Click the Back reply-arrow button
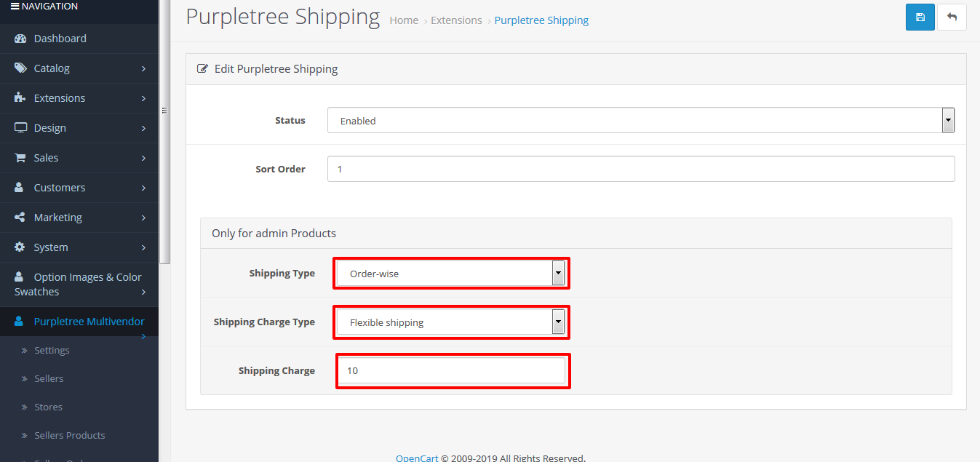The image size is (980, 462). [952, 17]
